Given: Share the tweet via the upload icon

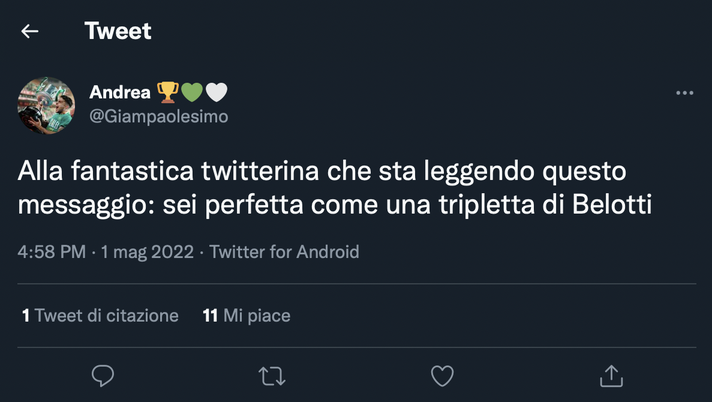Looking at the screenshot, I should pyautogui.click(x=611, y=375).
